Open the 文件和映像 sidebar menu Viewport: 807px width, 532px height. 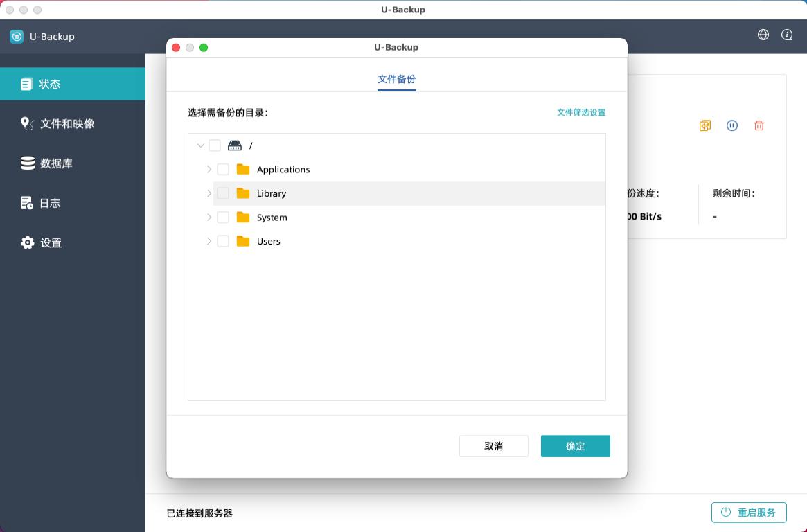[67, 124]
